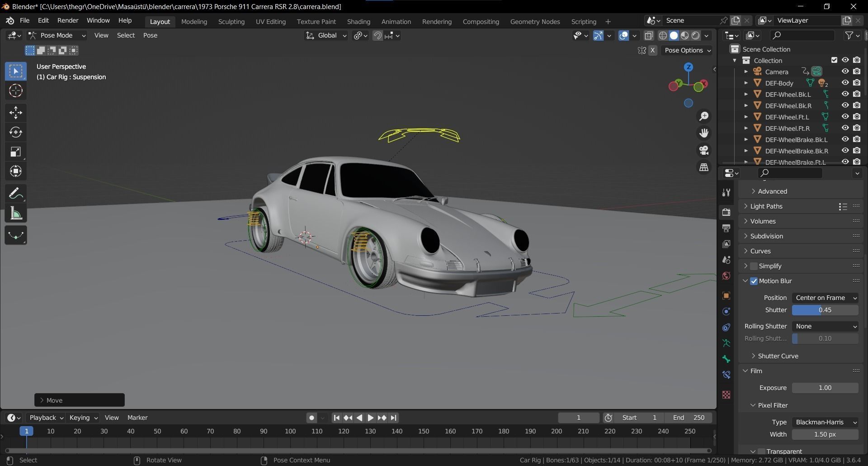The width and height of the screenshot is (868, 466).
Task: Open the Pose menu
Action: (150, 35)
